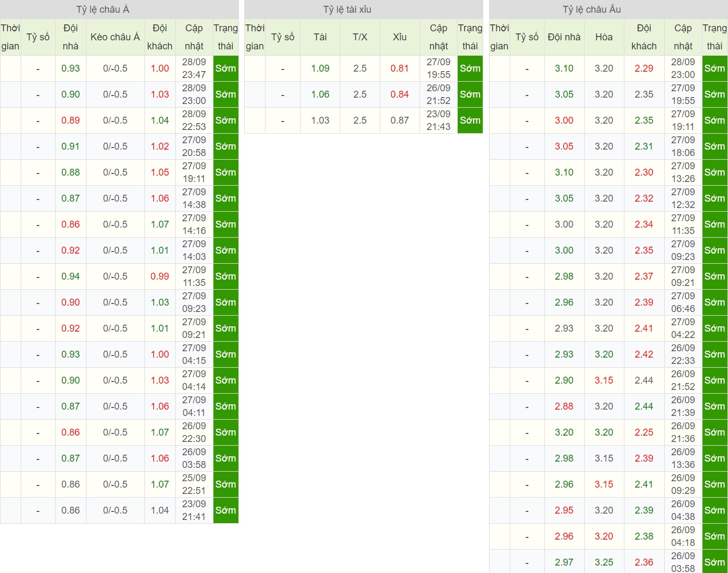
Task: Click Tài odds 1.09 in tài xỉu table
Action: click(320, 68)
